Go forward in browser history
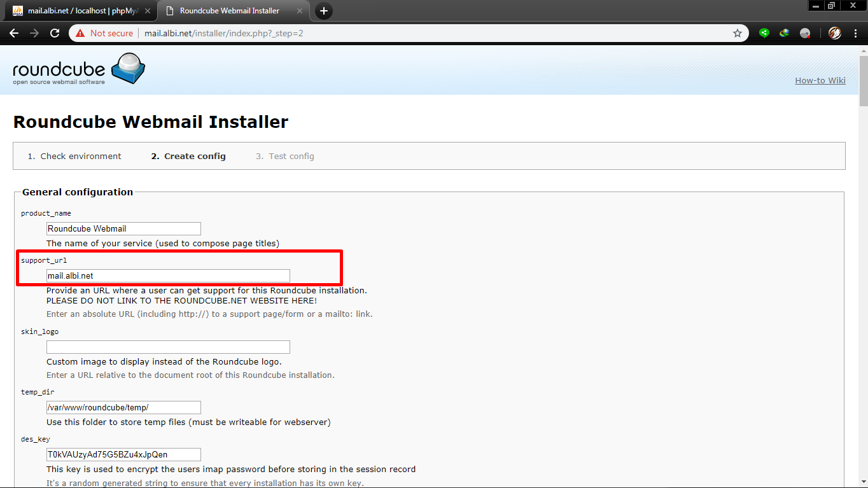The height and width of the screenshot is (488, 868). [34, 33]
